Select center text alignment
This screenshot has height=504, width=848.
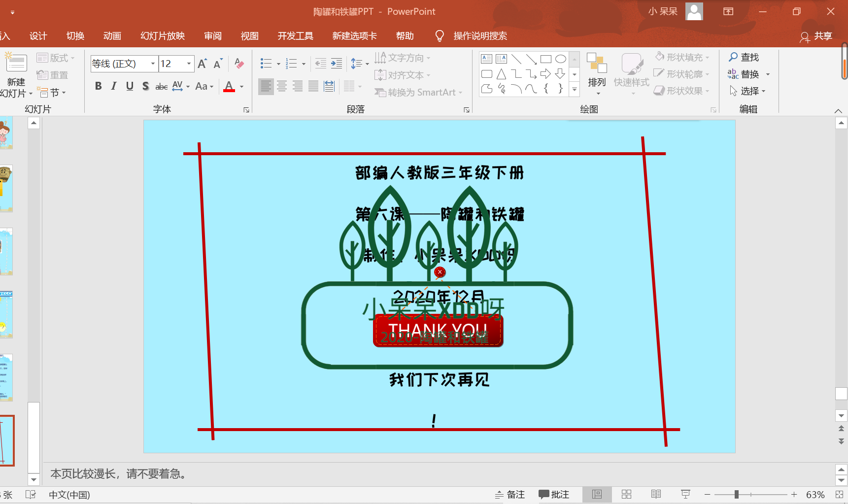click(x=282, y=87)
